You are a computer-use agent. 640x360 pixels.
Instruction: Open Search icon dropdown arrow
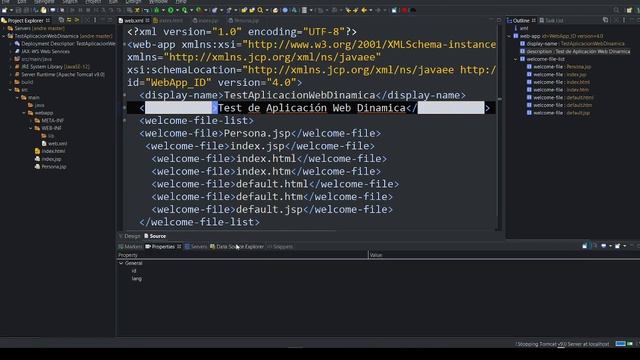(267, 10)
